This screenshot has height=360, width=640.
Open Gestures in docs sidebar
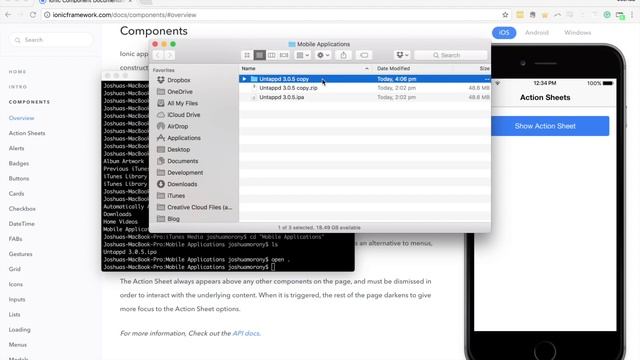[20, 254]
